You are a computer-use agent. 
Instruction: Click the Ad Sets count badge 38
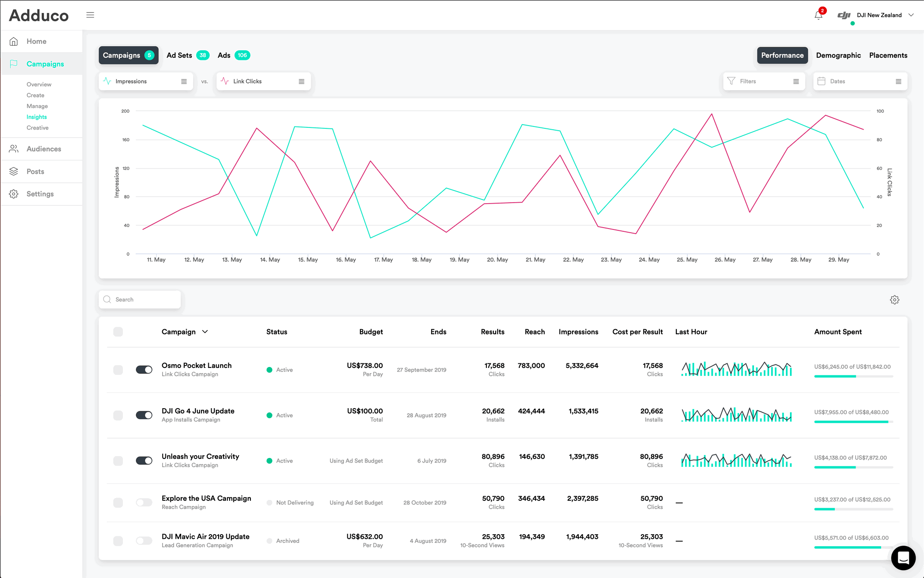[203, 55]
